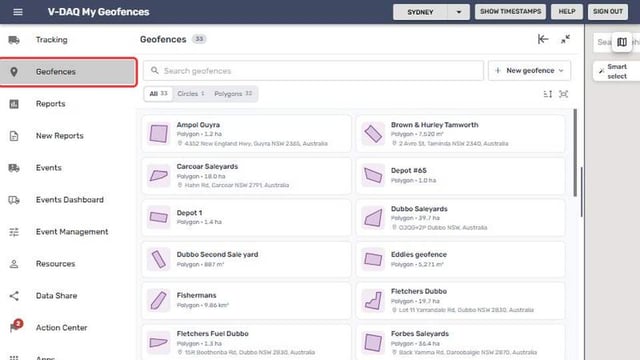Select the Eddies geofence name
640x360 pixels.
419,254
